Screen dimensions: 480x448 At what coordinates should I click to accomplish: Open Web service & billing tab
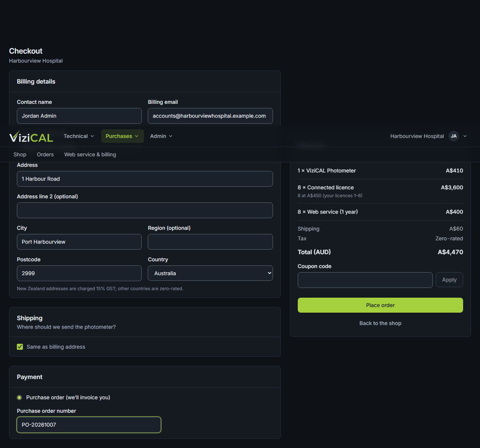[90, 154]
